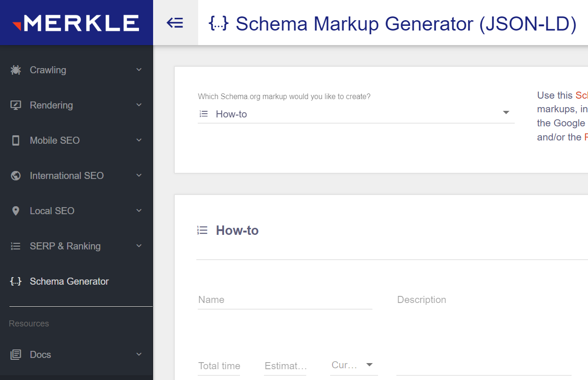The height and width of the screenshot is (380, 588).
Task: Select the Schema Generator curly-braces icon
Action: pyautogui.click(x=15, y=281)
